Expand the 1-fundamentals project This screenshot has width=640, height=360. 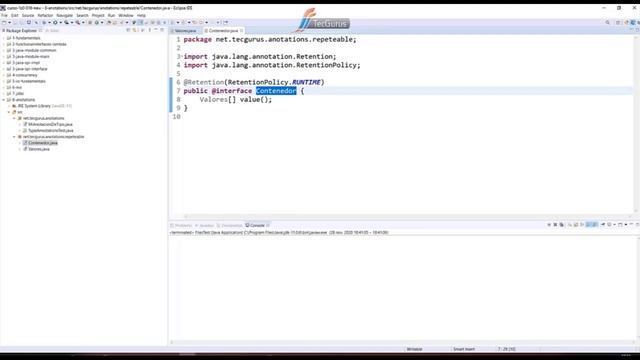[x=4, y=38]
